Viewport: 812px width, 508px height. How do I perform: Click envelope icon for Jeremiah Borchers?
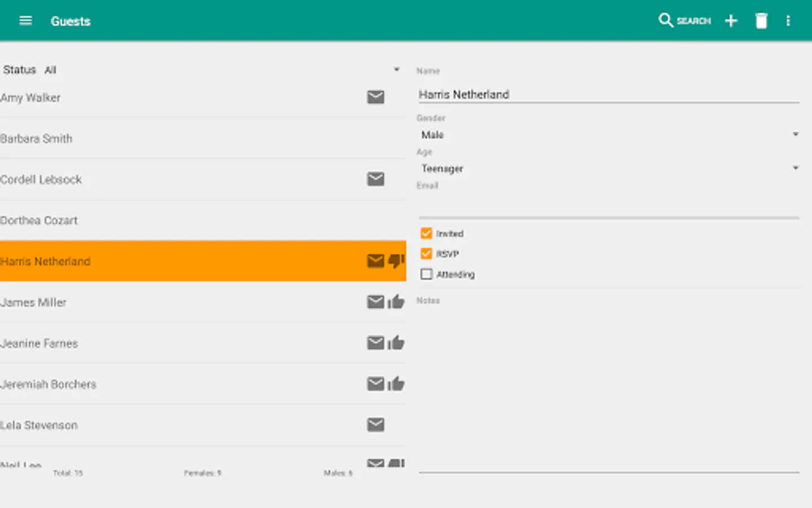(x=376, y=384)
